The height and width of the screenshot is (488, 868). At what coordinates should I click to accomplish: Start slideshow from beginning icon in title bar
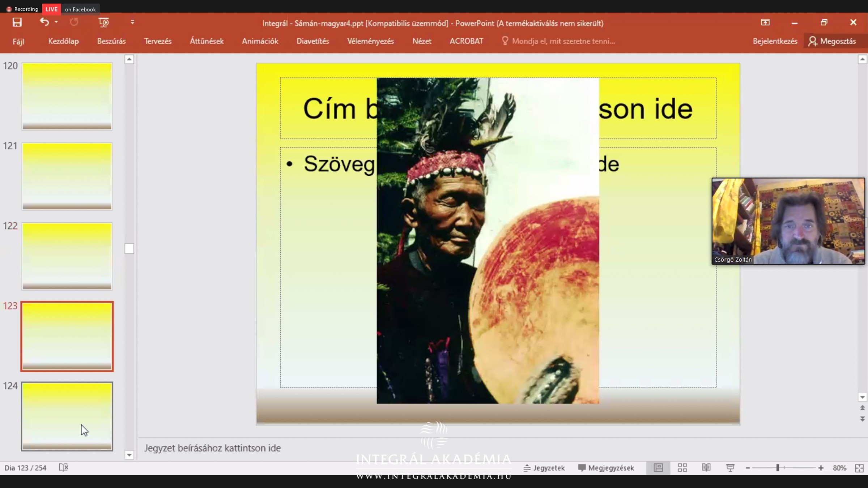click(x=103, y=22)
